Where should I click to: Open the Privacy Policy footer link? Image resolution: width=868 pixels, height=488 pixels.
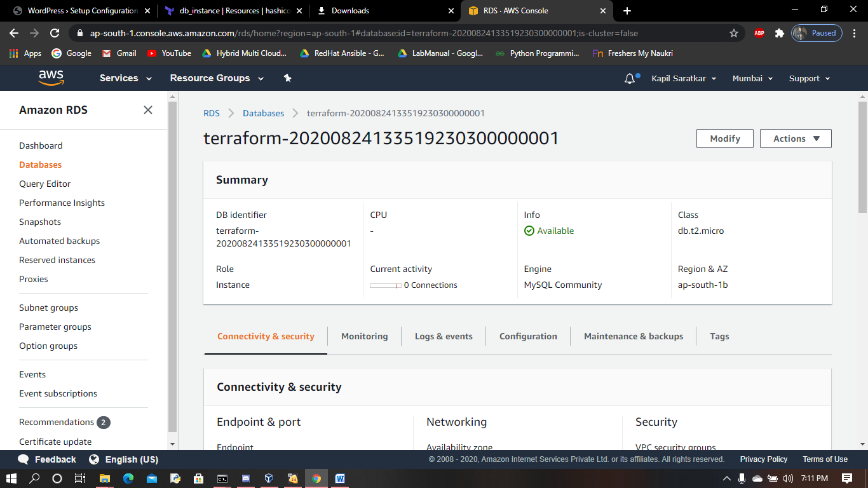coord(764,459)
